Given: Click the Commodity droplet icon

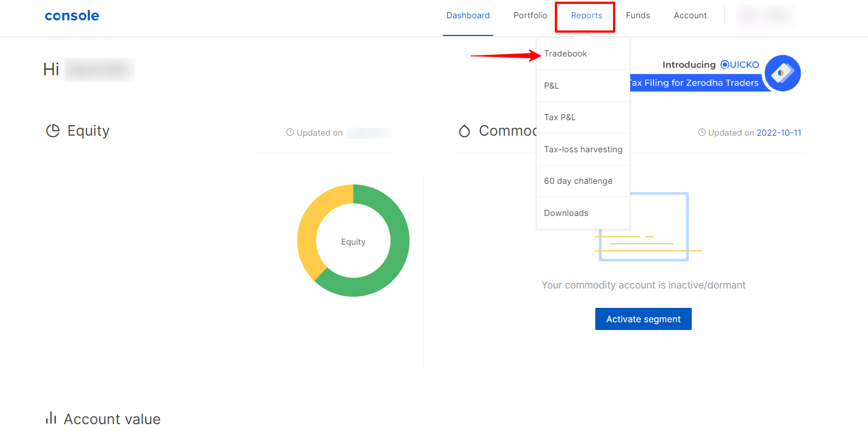Looking at the screenshot, I should coord(464,131).
